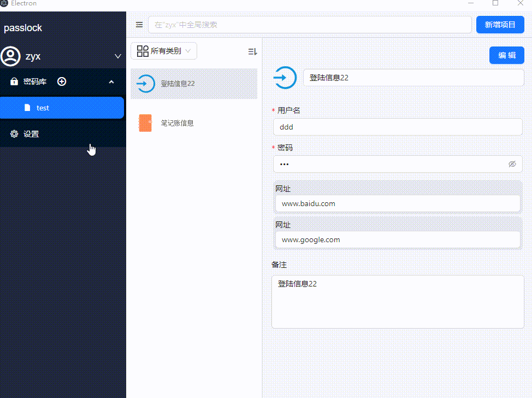Click the www.baidu.com URL field

(397, 203)
